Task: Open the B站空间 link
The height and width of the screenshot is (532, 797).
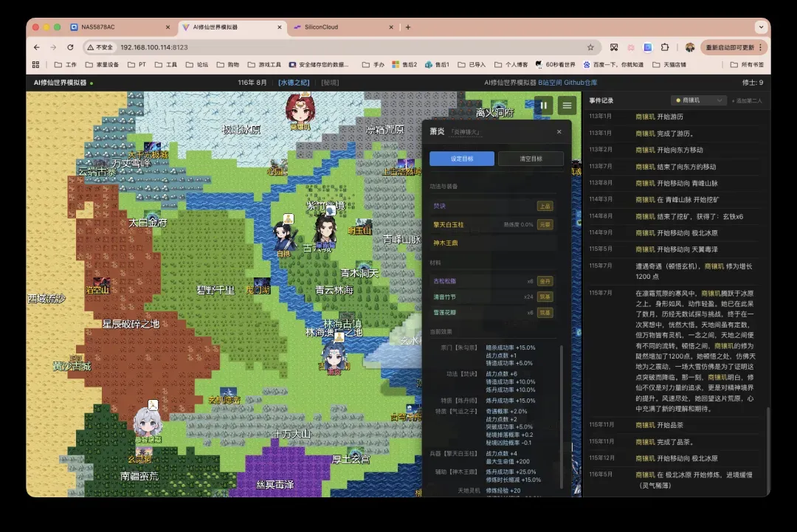Action: [550, 83]
